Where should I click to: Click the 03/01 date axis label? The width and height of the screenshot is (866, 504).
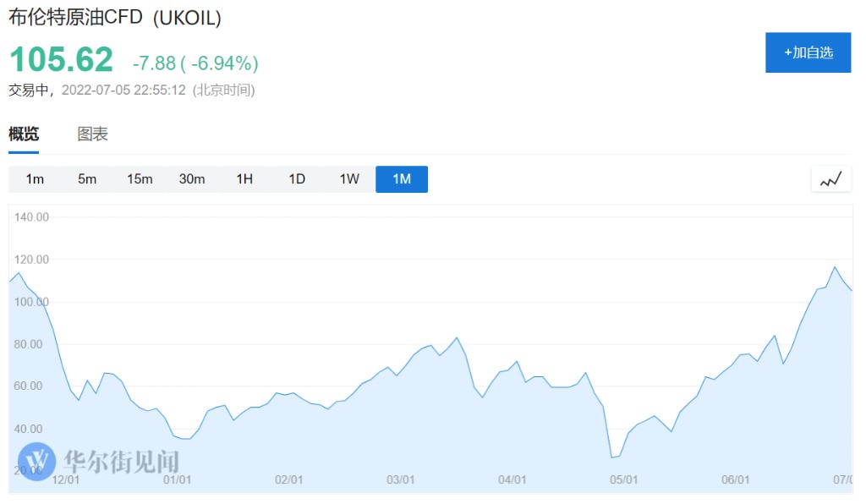click(x=400, y=479)
